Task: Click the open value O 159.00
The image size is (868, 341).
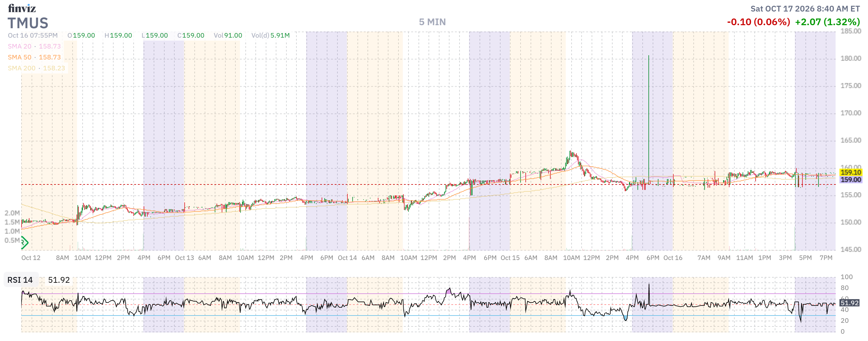Action: (81, 35)
